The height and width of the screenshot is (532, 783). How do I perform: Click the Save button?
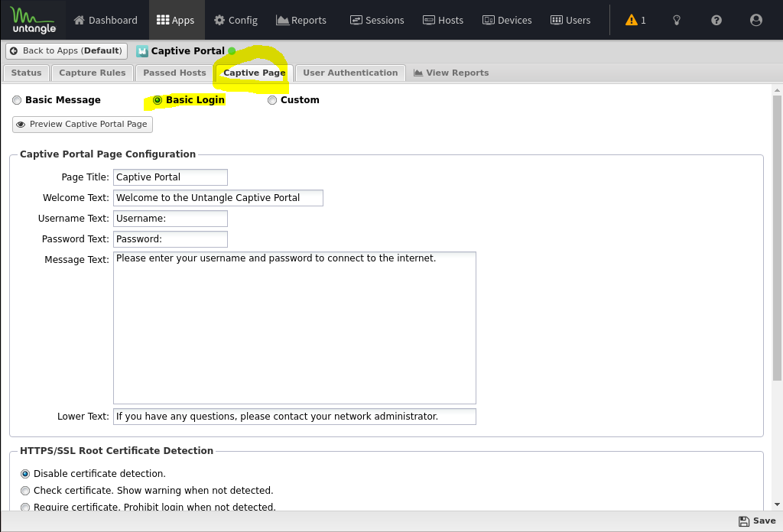757,521
